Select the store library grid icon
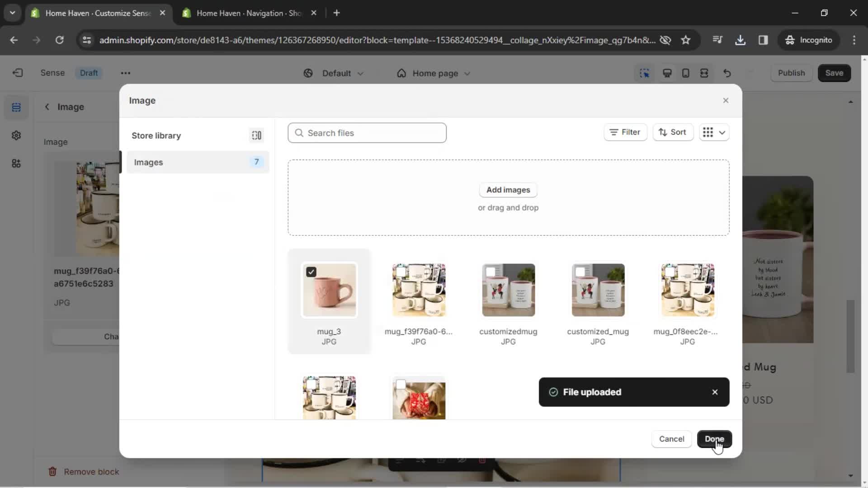Screen dimensions: 868x488 [x=257, y=135]
